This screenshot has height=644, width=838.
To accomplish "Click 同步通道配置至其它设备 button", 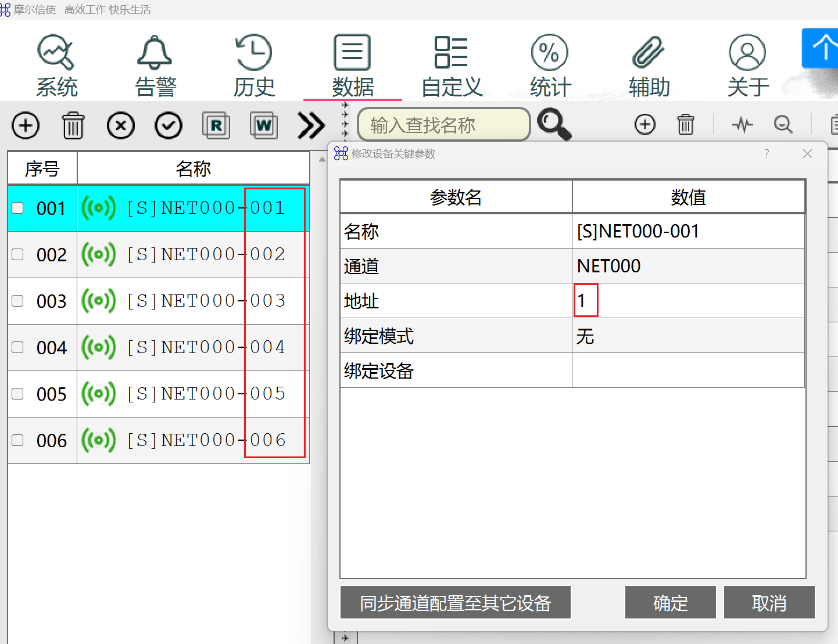I will coord(455,603).
